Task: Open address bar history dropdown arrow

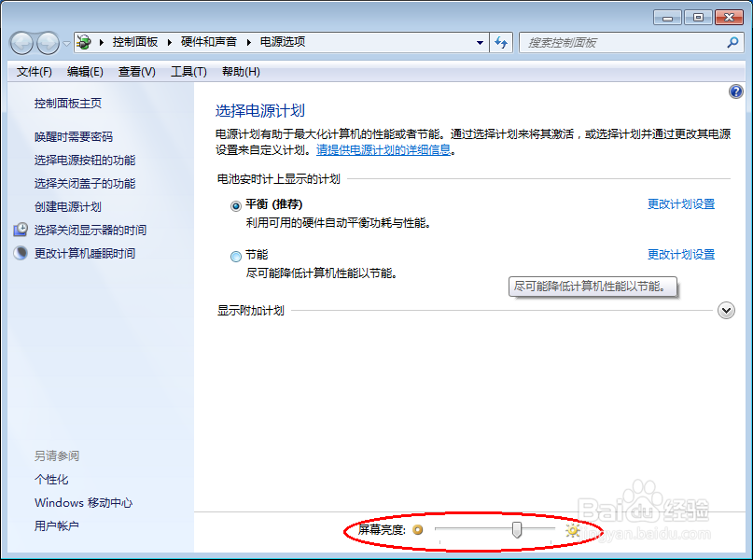Action: [x=480, y=43]
